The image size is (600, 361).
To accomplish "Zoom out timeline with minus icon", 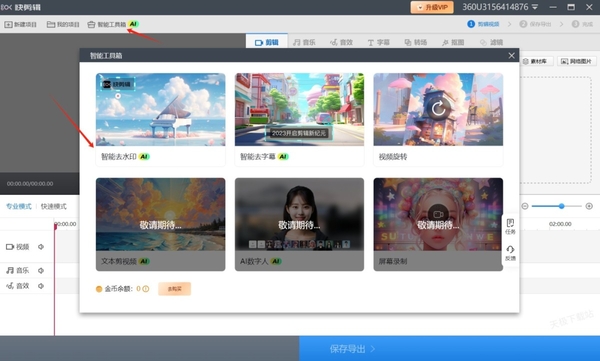I will click(525, 206).
